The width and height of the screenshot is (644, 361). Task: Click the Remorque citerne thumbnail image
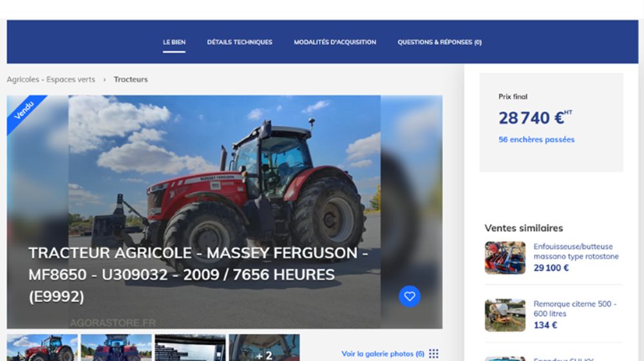505,315
